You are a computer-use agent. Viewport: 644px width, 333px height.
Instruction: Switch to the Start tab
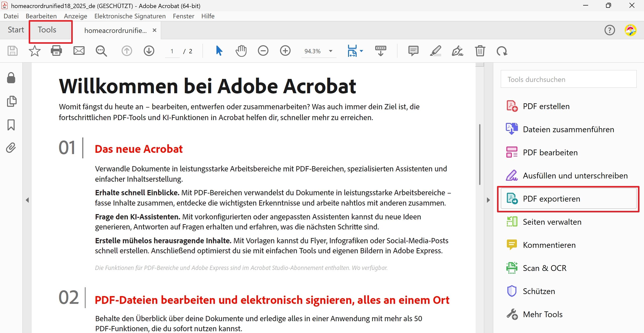pyautogui.click(x=16, y=30)
